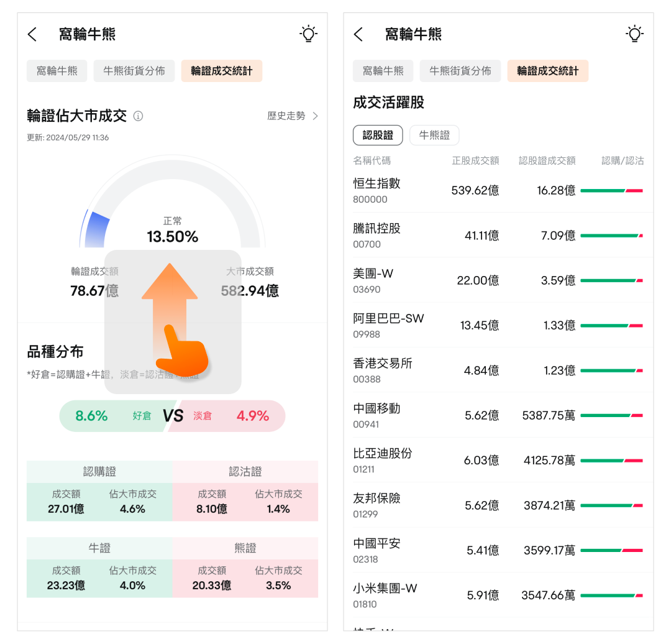Open 窩輪牛熊 tab on left screen
Viewport: 671px width, 644px height.
click(57, 71)
